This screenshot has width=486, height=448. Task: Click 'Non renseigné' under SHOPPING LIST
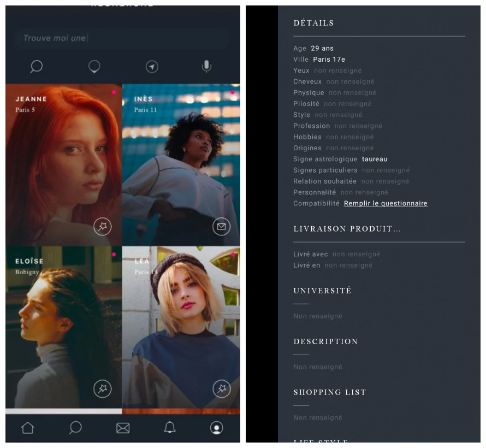(x=318, y=418)
